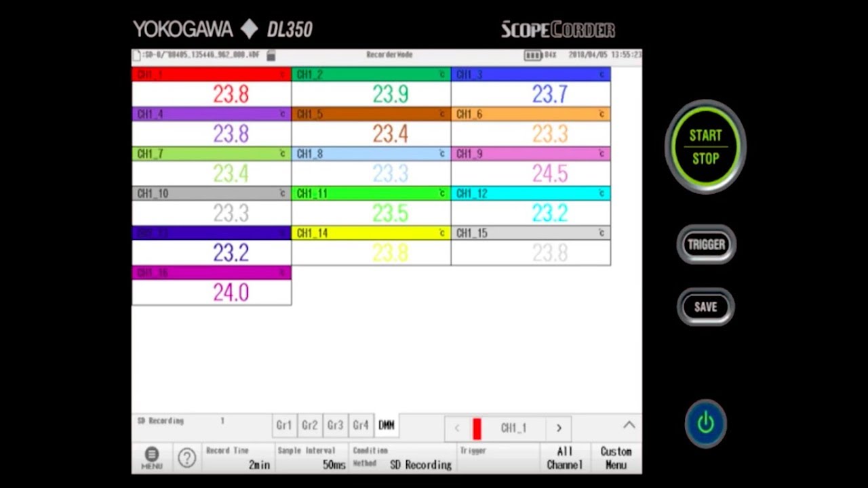Open the Custom Menu
The width and height of the screenshot is (868, 488).
[616, 458]
